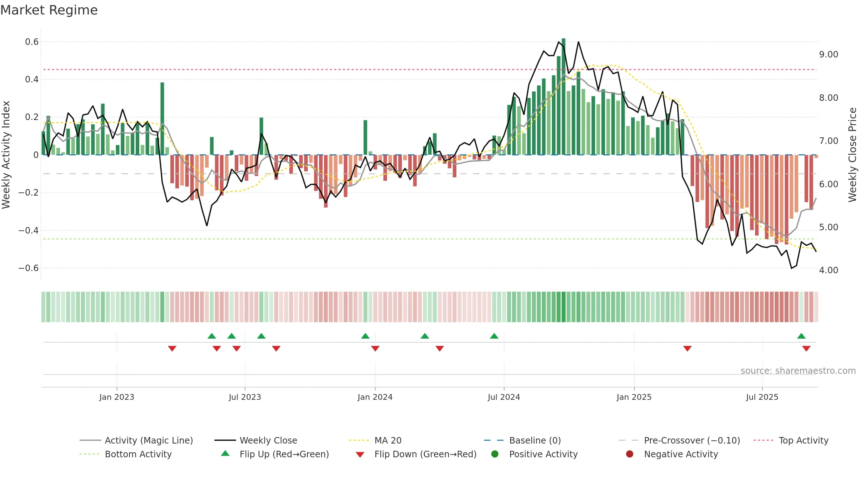The image size is (868, 488).
Task: Click the green circle Positive Activity icon
Action: click(495, 454)
